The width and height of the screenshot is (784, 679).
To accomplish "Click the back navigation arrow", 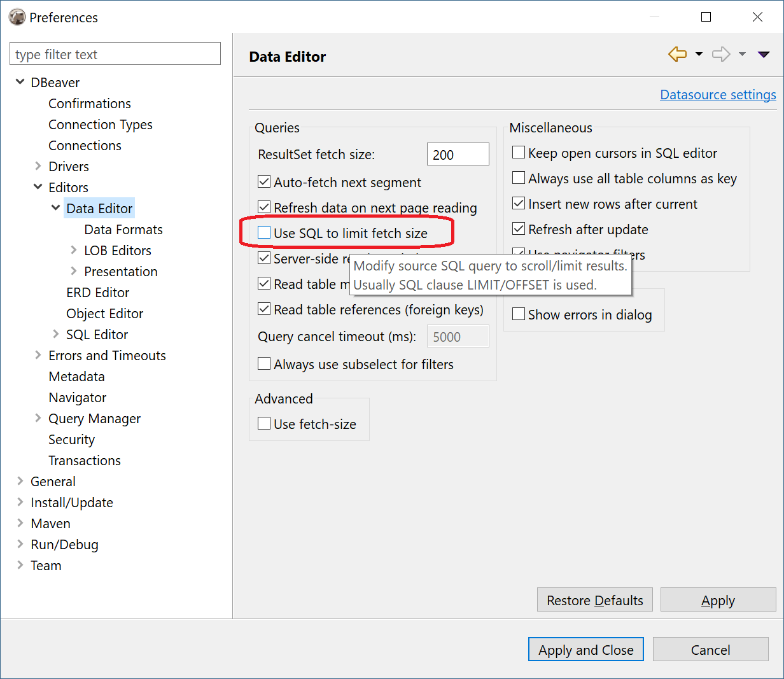I will click(x=677, y=55).
